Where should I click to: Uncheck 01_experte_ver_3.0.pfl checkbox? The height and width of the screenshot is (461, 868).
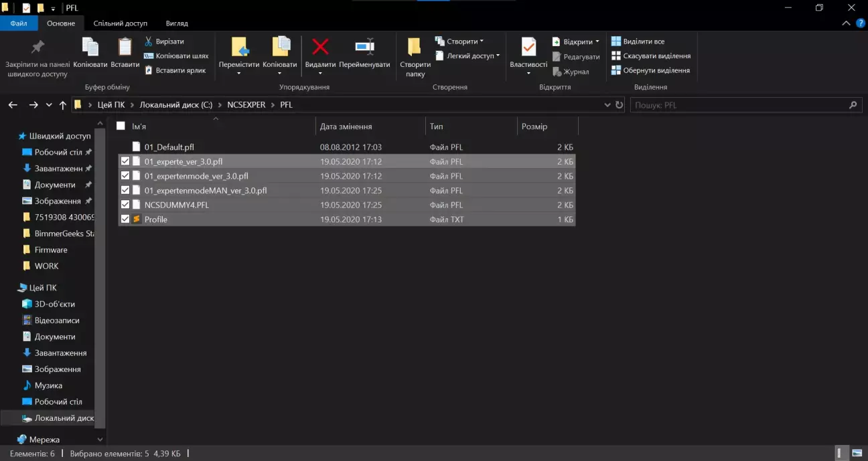(125, 161)
